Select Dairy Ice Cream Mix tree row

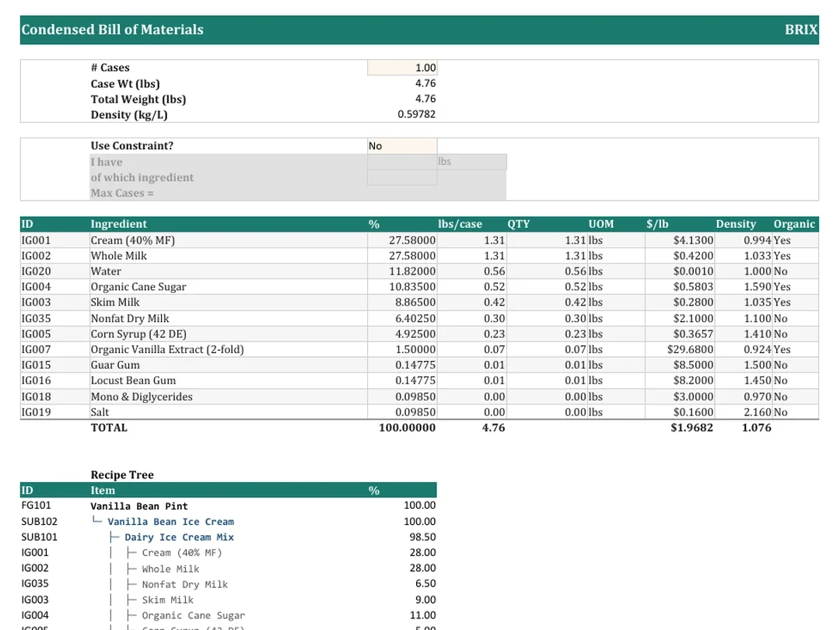[x=179, y=537]
